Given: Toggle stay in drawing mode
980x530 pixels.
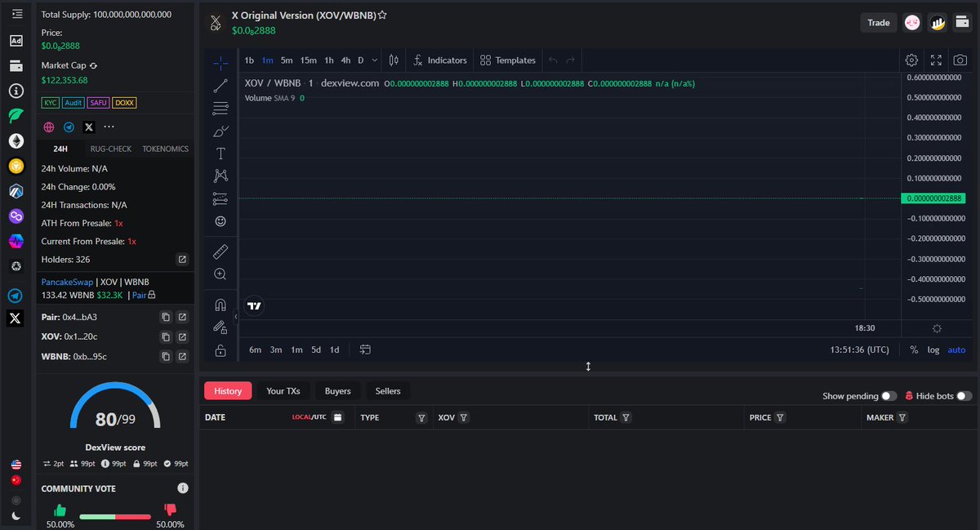Looking at the screenshot, I should coord(220,327).
